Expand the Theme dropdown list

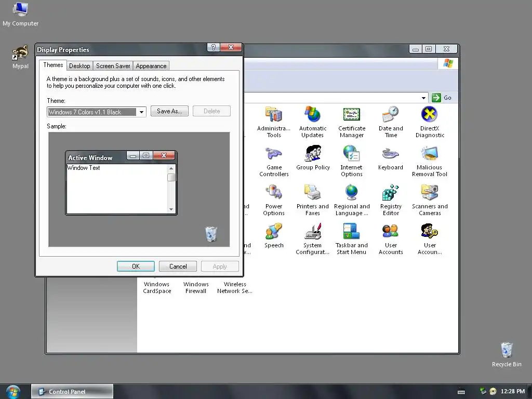(x=141, y=112)
